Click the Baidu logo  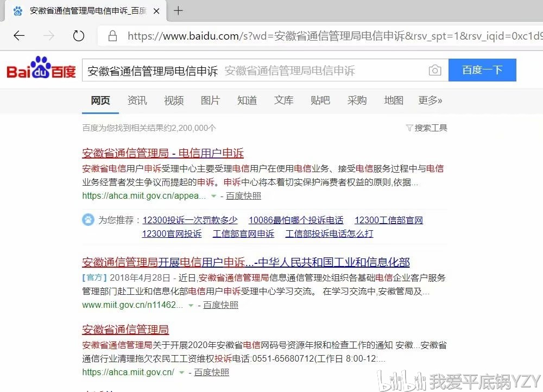41,68
